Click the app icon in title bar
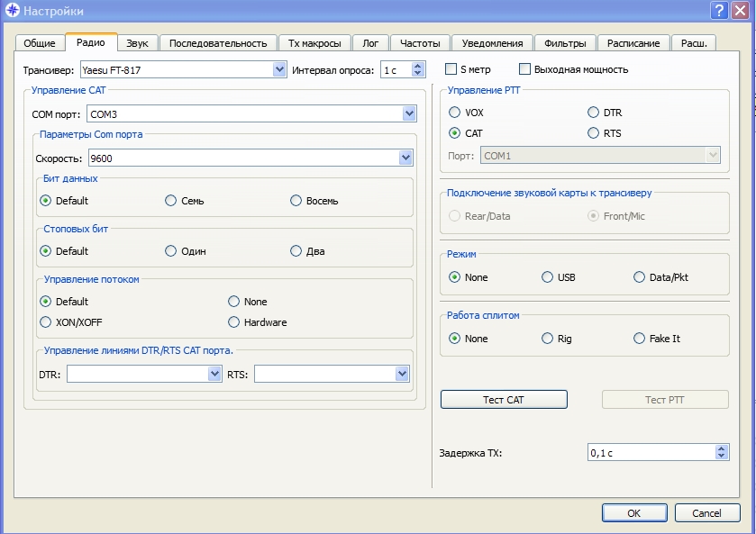Viewport: 756px width, 534px height. point(11,11)
